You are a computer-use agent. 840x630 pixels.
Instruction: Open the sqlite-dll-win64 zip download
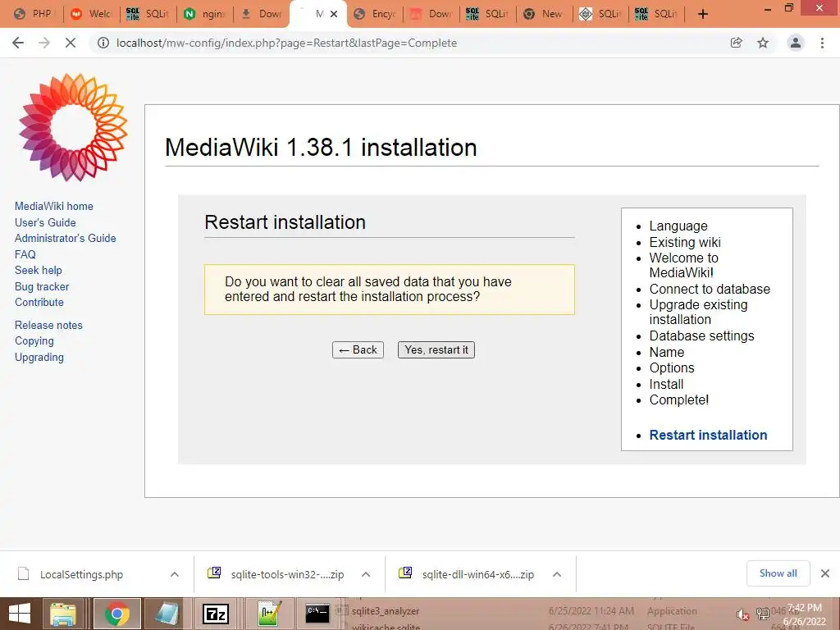(478, 574)
